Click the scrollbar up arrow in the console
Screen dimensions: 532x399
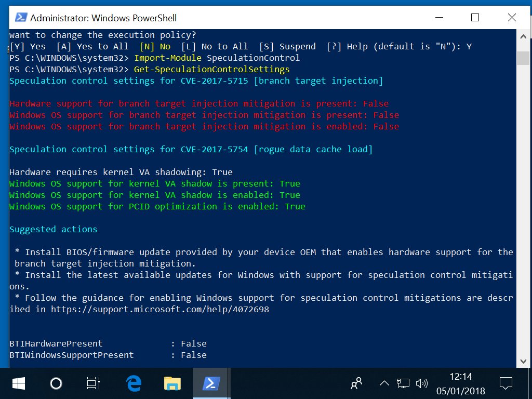click(x=523, y=35)
